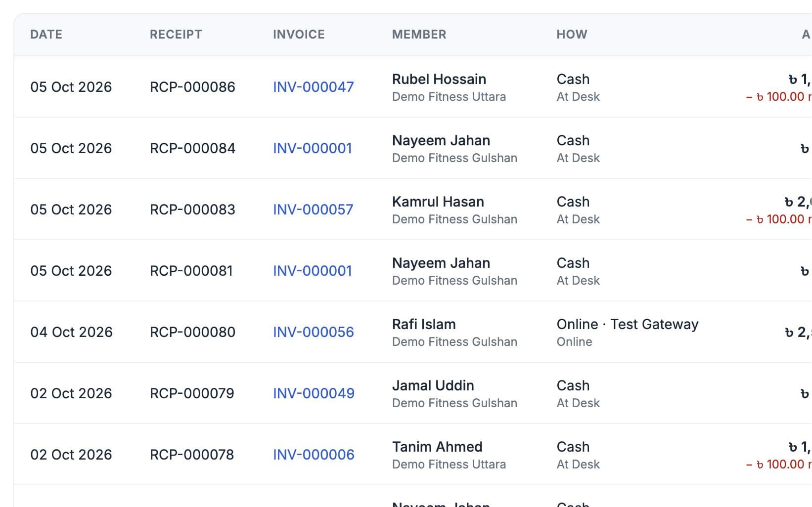Select receipt number RCP-000078
The image size is (812, 507).
(192, 455)
